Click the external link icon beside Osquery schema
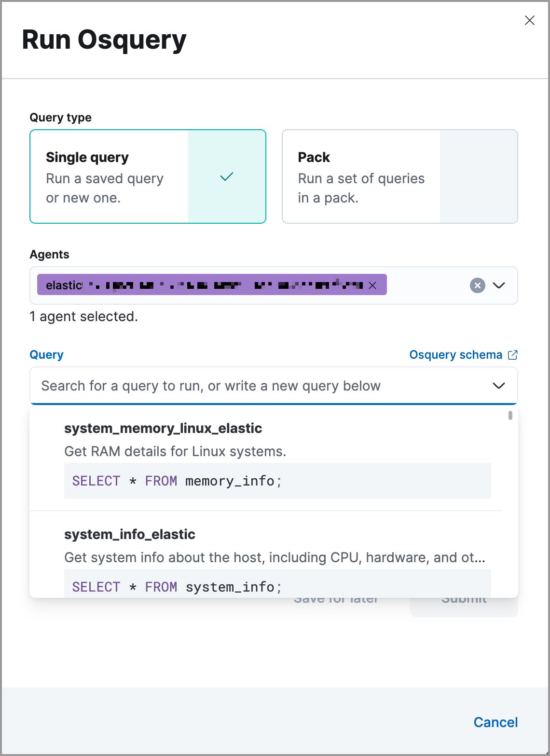This screenshot has width=550, height=756. tap(512, 354)
